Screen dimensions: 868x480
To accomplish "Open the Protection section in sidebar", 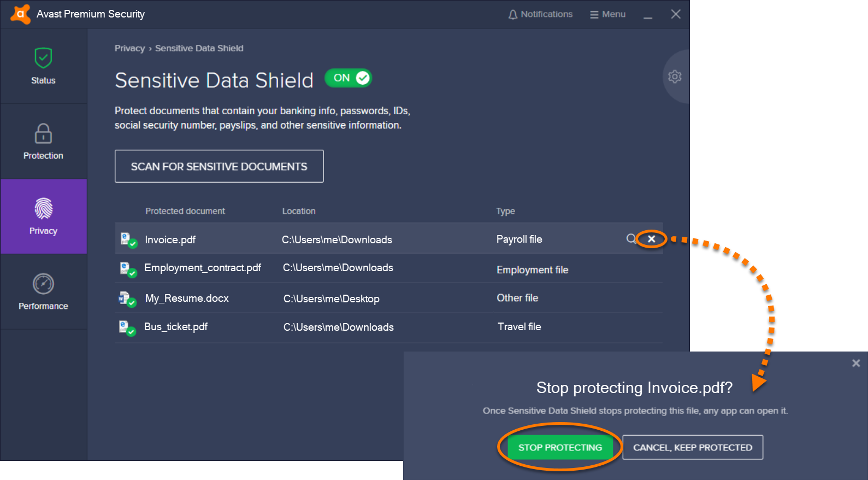I will point(43,142).
